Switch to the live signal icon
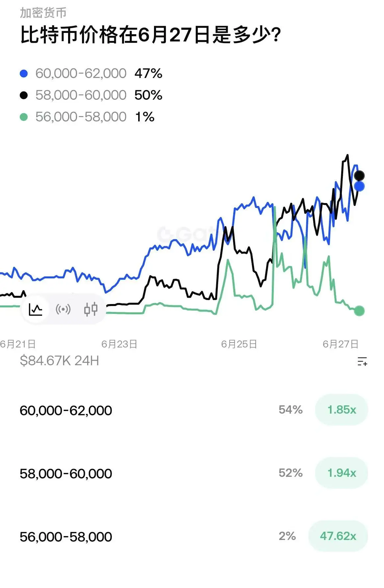The height and width of the screenshot is (588, 384). tap(63, 309)
